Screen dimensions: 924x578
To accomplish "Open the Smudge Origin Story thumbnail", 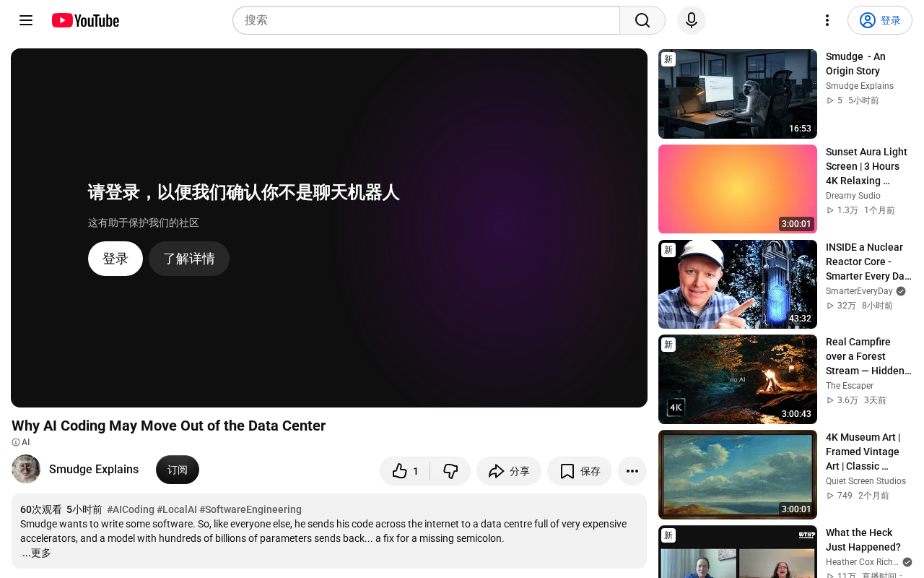I will click(738, 94).
